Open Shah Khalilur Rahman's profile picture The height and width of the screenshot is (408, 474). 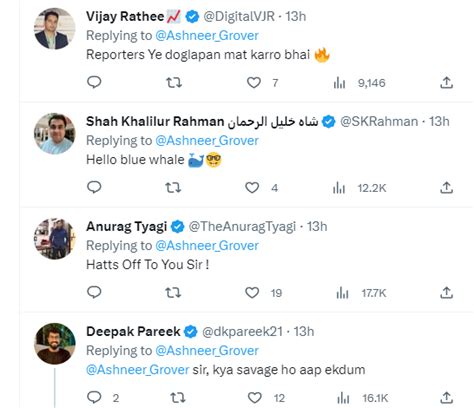point(55,133)
